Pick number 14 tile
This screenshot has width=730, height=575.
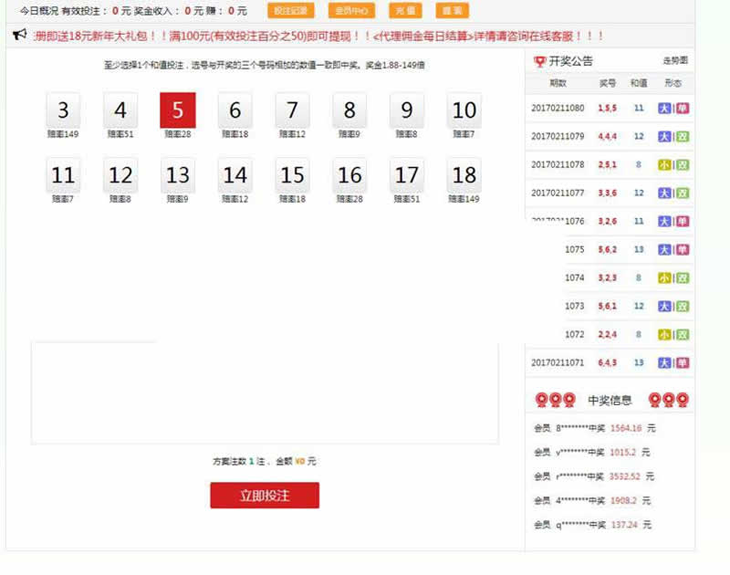click(x=235, y=176)
